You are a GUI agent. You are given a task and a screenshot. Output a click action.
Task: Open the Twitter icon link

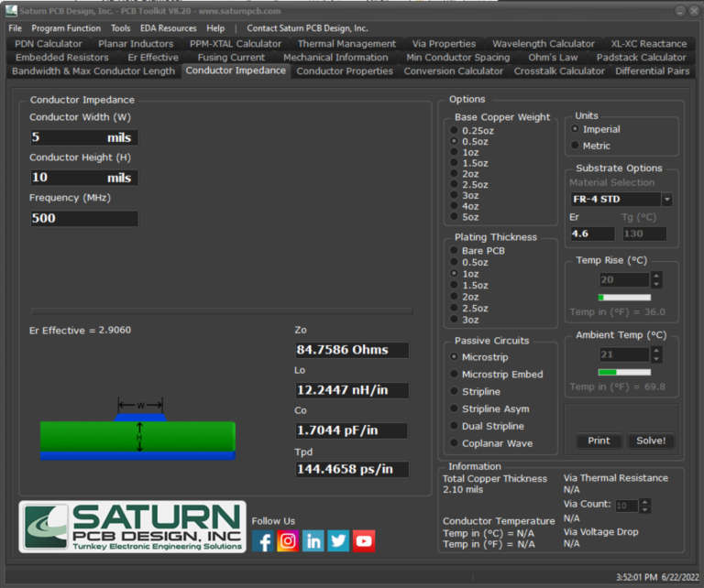(x=338, y=541)
